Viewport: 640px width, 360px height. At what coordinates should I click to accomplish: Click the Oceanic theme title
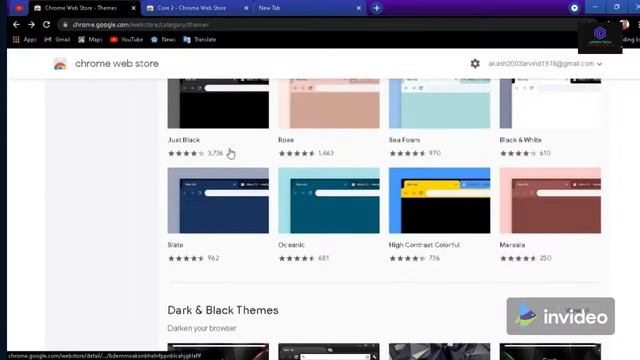[x=291, y=244]
